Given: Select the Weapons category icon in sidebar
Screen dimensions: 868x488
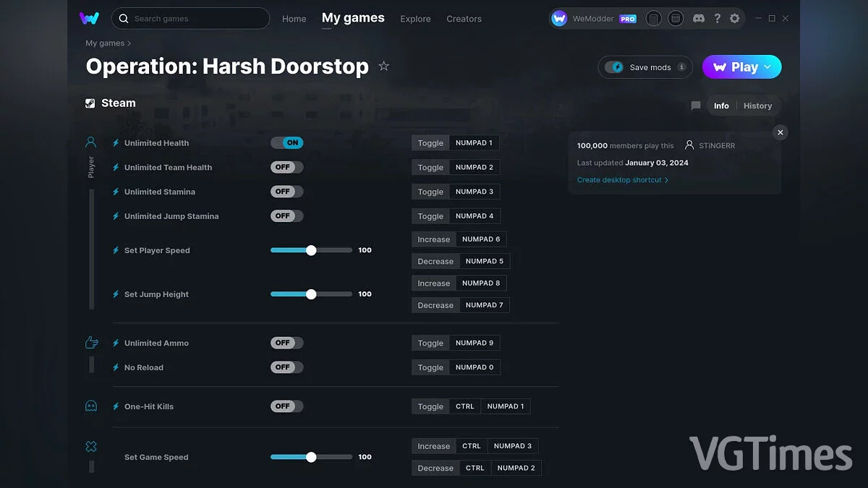Looking at the screenshot, I should coord(91,343).
